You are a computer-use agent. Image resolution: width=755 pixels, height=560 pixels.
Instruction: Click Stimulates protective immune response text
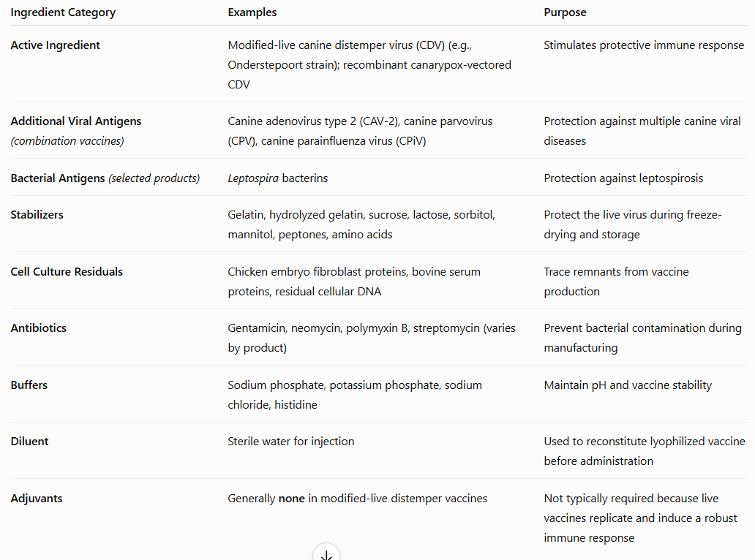644,45
